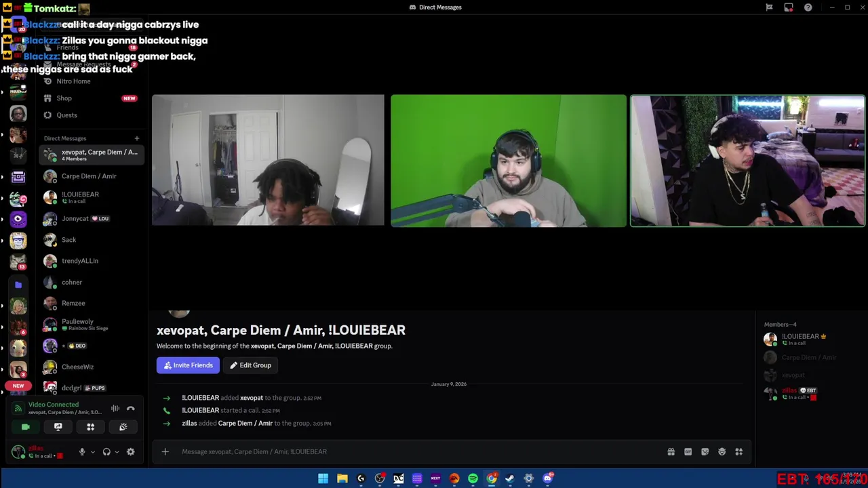Open DM with !LOUIEBEAR

point(92,197)
